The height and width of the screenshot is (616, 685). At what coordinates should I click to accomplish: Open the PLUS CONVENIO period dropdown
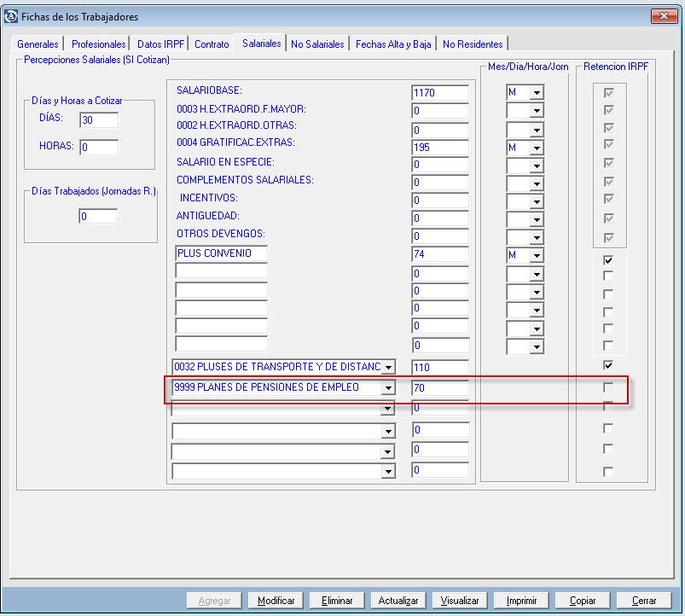pos(537,255)
